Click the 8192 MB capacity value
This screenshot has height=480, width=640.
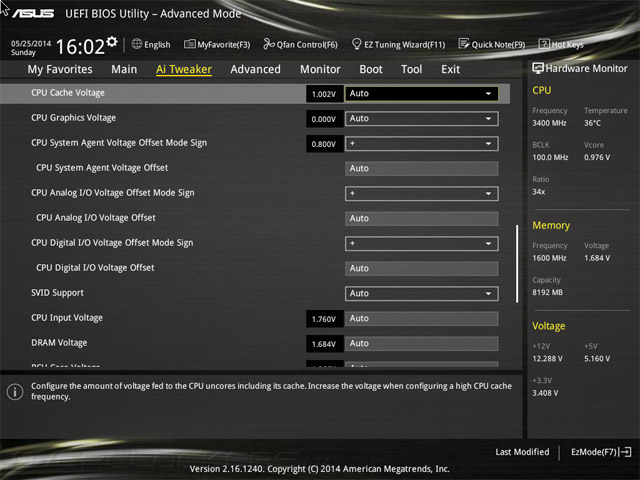tap(547, 292)
